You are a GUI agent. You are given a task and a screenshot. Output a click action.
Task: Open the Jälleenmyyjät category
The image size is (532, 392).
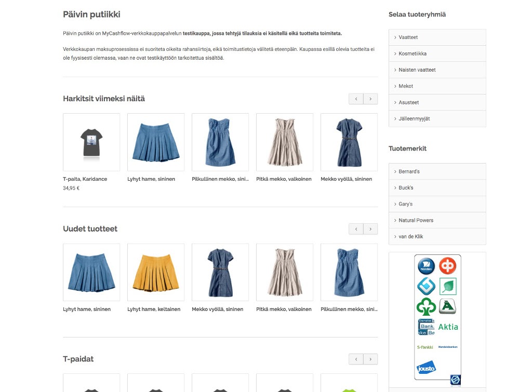coord(437,119)
